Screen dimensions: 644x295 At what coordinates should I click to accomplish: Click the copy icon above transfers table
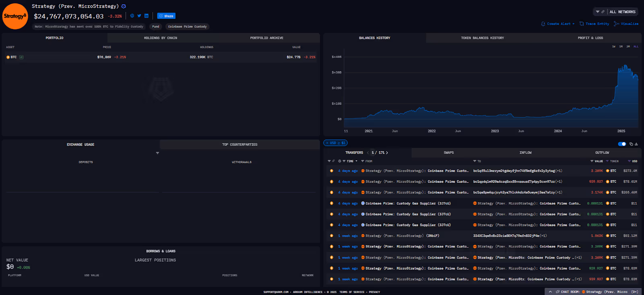(x=631, y=144)
